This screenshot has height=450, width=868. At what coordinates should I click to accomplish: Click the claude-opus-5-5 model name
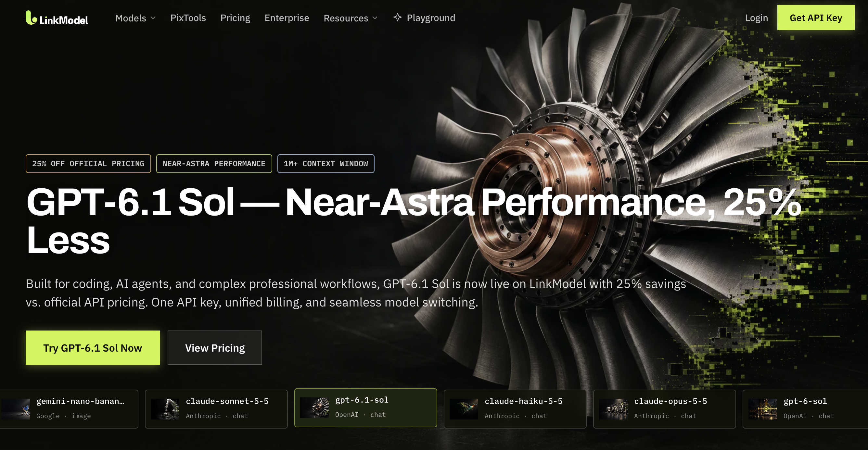coord(670,401)
